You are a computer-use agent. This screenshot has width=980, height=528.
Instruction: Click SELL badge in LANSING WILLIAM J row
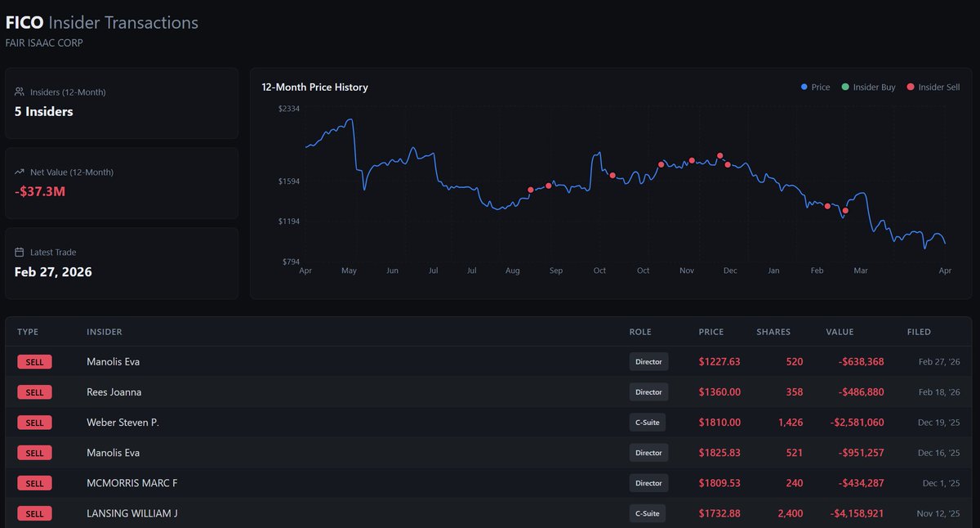(x=34, y=513)
